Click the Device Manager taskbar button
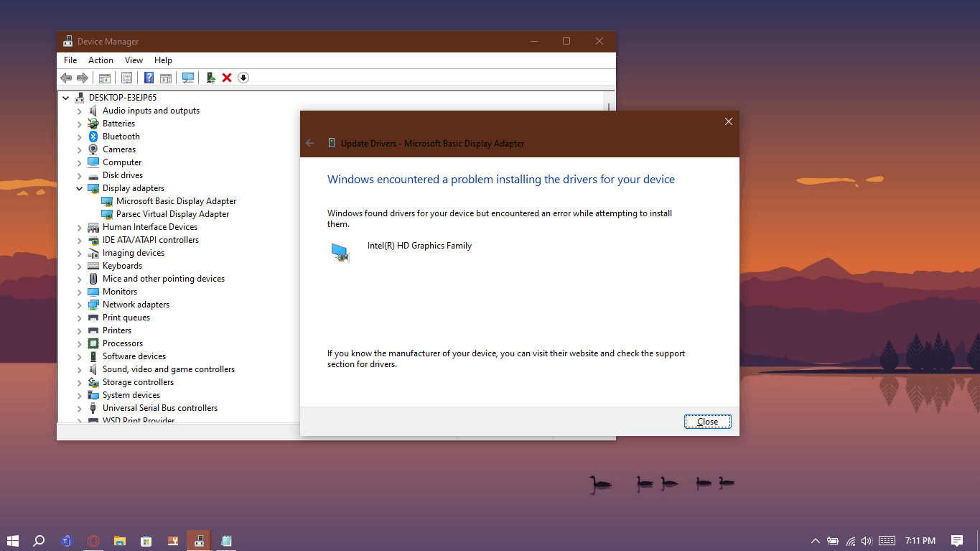The width and height of the screenshot is (980, 551). pos(200,540)
